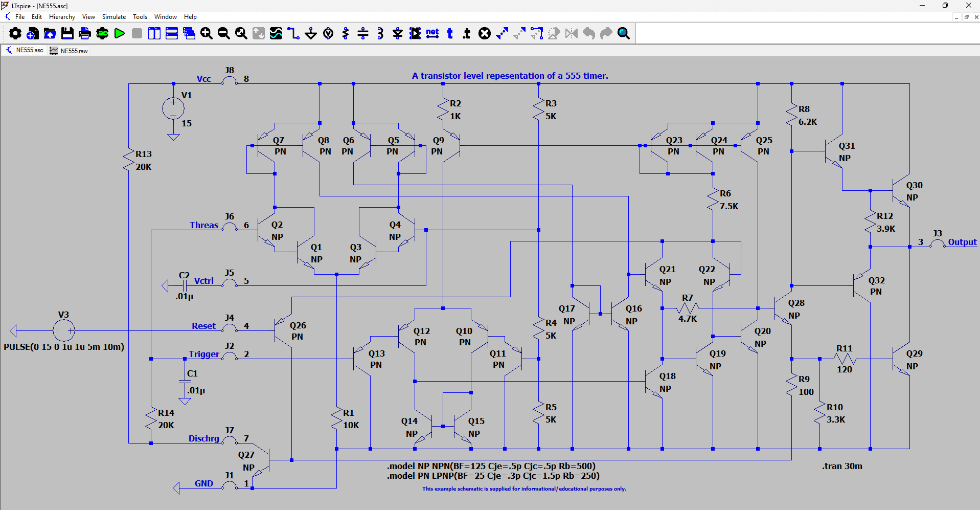Select the Draw Wire tool

point(293,34)
